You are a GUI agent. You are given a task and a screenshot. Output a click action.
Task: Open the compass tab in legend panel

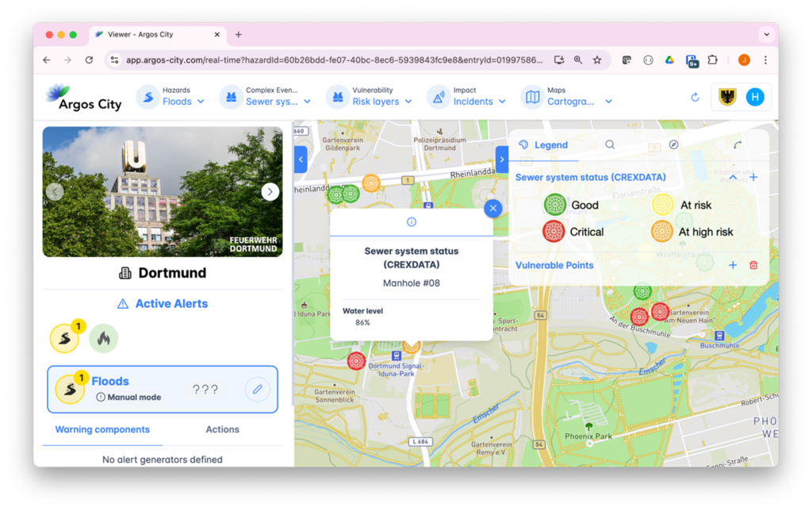pos(673,145)
